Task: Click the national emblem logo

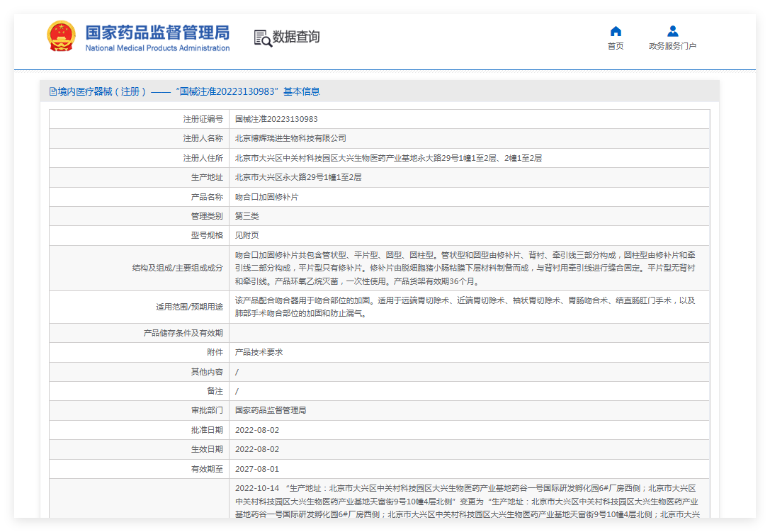Action: tap(62, 36)
